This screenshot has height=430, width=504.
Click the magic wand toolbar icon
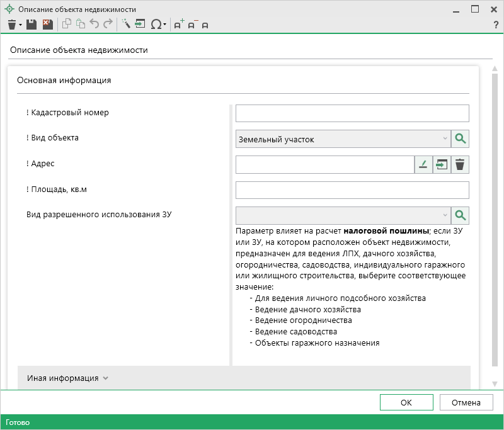click(x=125, y=24)
